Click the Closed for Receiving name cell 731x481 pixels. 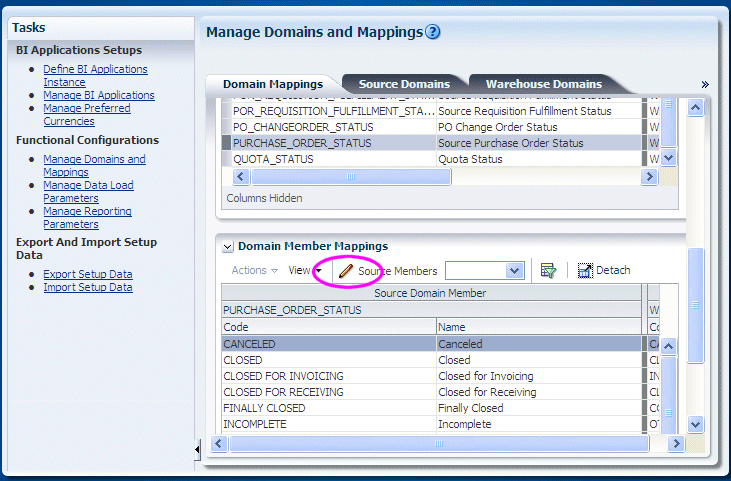click(538, 392)
